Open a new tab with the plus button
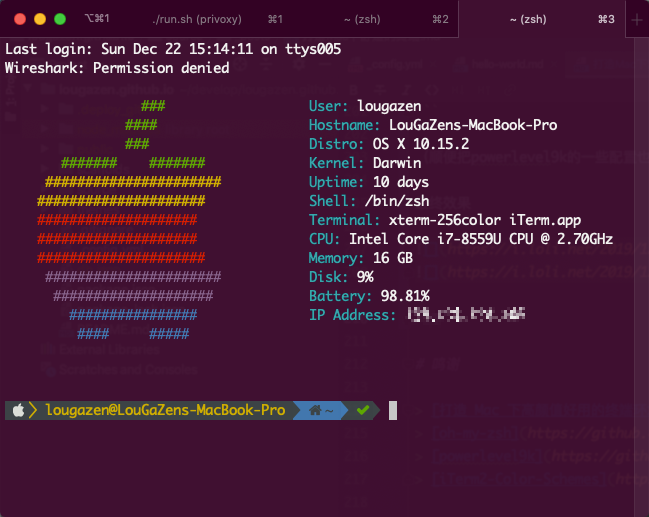This screenshot has width=649, height=517. 637,19
